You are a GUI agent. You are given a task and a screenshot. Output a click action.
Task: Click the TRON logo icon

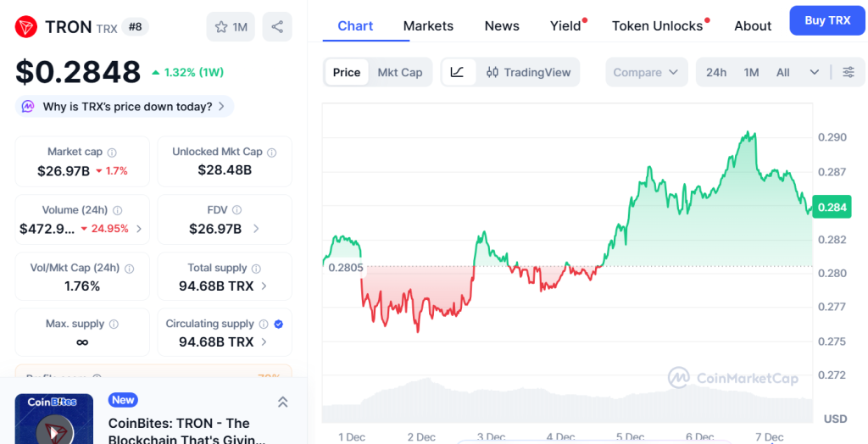(x=26, y=27)
